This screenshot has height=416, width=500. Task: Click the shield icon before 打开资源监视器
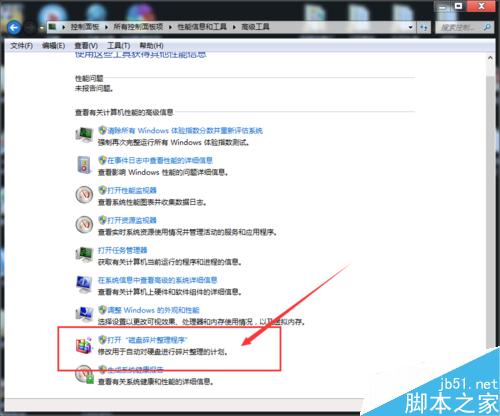[102, 220]
